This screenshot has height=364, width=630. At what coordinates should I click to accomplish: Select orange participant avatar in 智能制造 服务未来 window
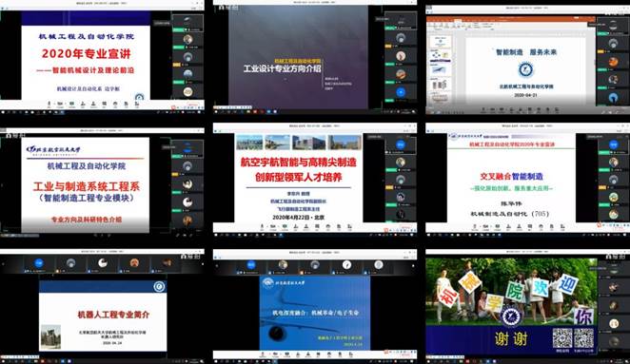613,62
